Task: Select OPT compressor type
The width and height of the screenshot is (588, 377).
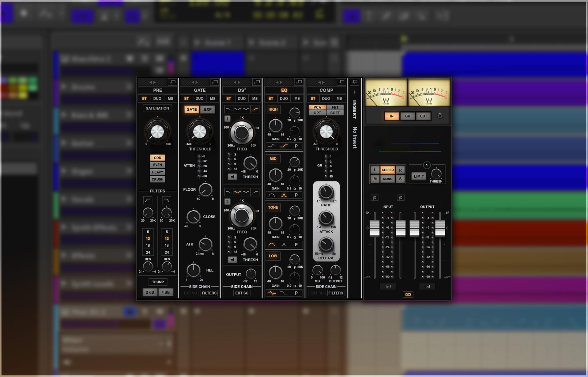Action: click(x=317, y=113)
